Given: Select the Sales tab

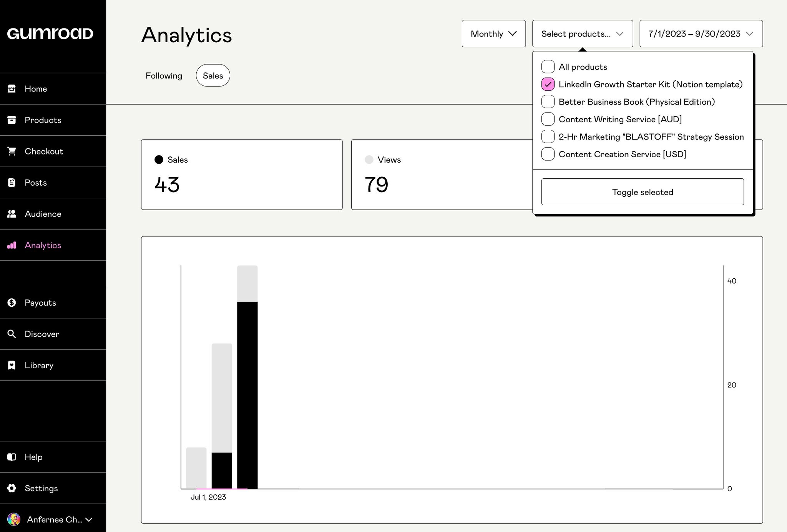Looking at the screenshot, I should [213, 75].
